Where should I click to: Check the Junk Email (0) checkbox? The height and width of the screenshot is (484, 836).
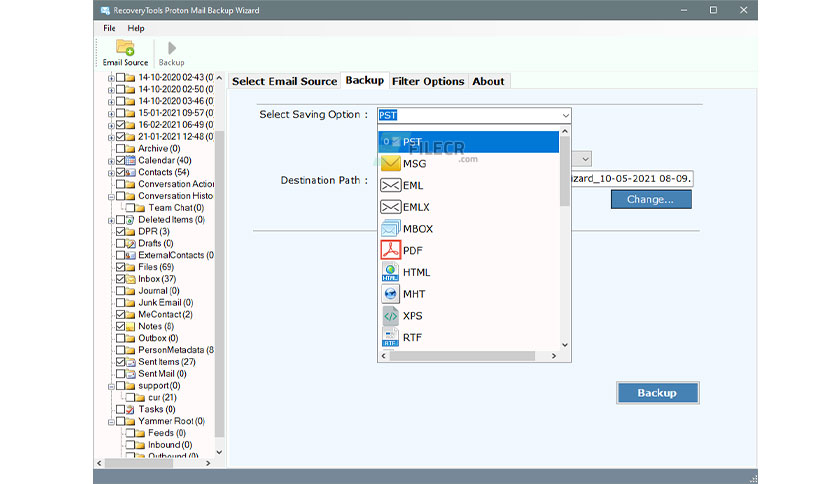(x=120, y=303)
